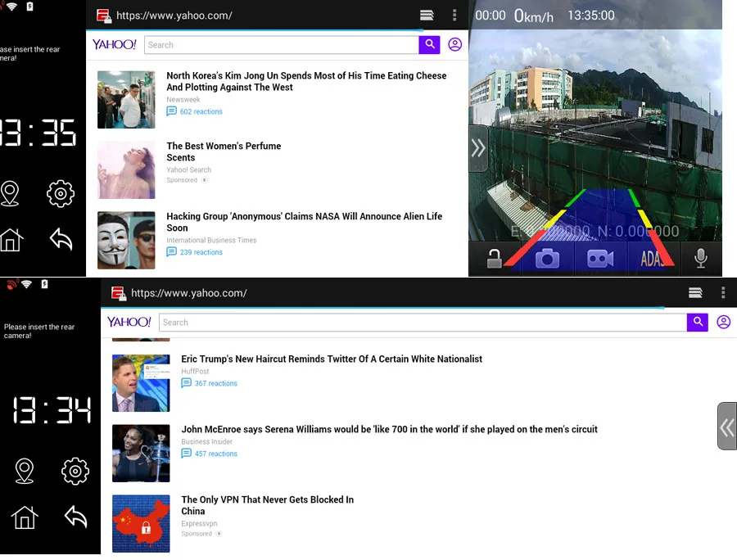Tap the battery icon in the bottom status bar
The height and width of the screenshot is (560, 737).
click(45, 284)
